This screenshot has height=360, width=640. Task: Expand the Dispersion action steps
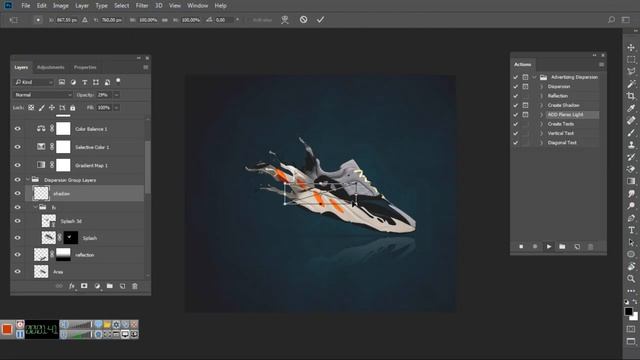542,87
